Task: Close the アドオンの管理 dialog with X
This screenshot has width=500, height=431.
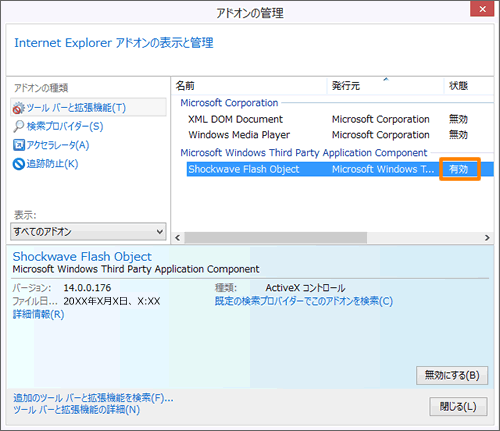Action: pyautogui.click(x=482, y=9)
